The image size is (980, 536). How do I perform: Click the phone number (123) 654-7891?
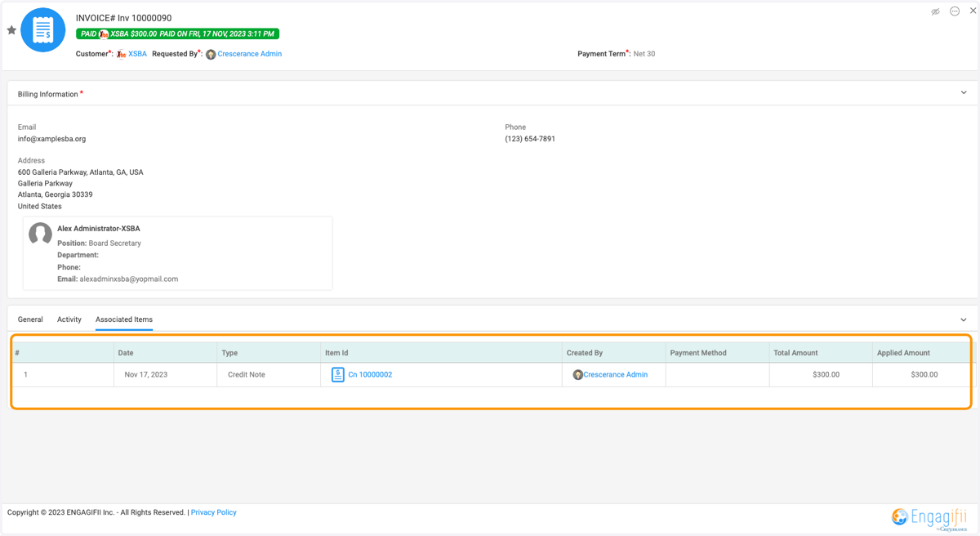click(530, 139)
